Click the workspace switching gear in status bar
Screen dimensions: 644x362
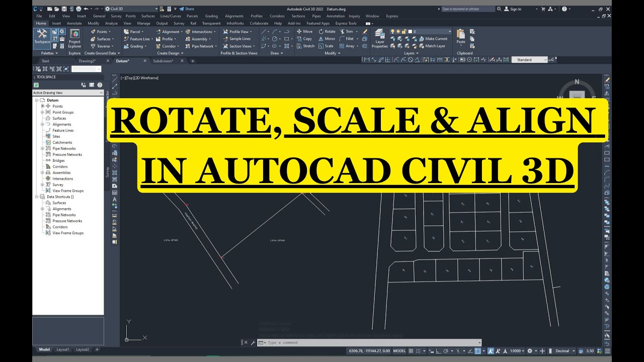[529, 350]
